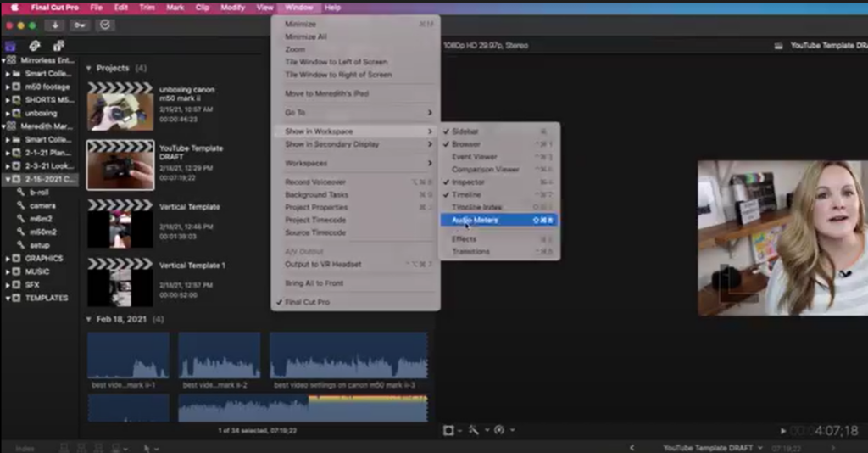Show Timeline Index from submenu
This screenshot has height=453, width=868.
[x=499, y=207]
